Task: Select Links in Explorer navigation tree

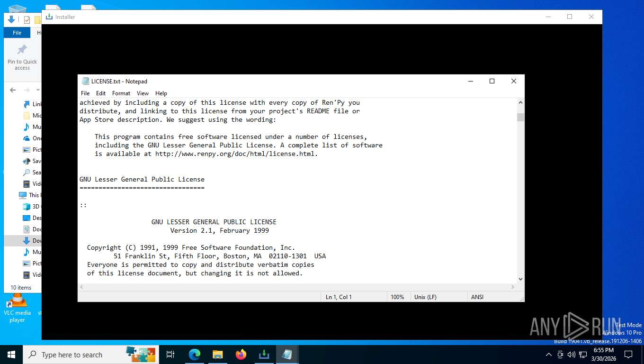Action: (32, 104)
